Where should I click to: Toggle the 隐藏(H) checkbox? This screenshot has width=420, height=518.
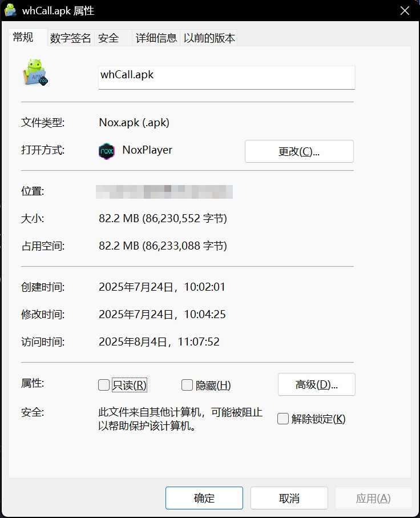coord(187,386)
